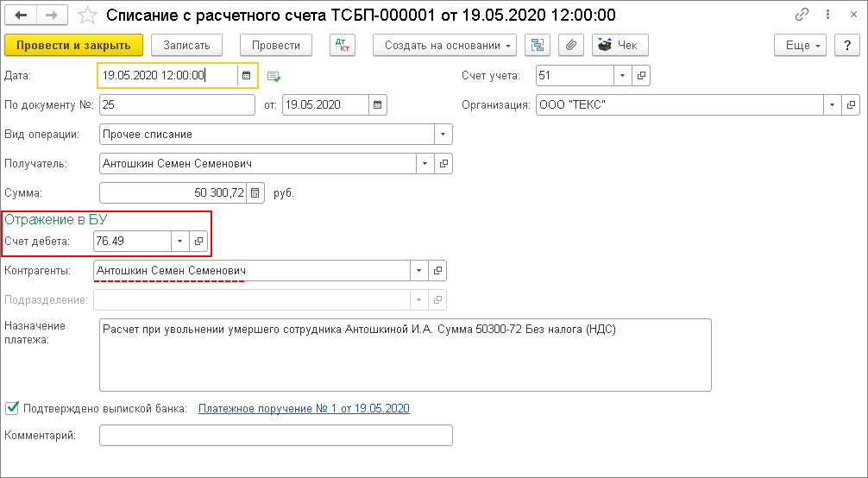Open calculator in the Сумма field

coord(255,193)
